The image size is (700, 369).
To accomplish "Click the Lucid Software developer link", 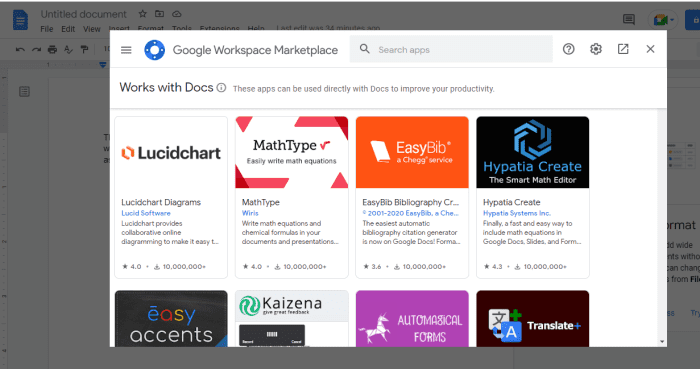I will pos(146,213).
